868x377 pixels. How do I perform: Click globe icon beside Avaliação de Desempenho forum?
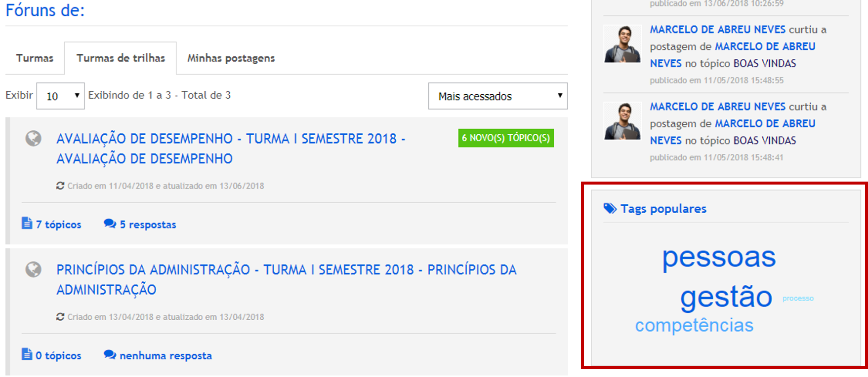33,139
